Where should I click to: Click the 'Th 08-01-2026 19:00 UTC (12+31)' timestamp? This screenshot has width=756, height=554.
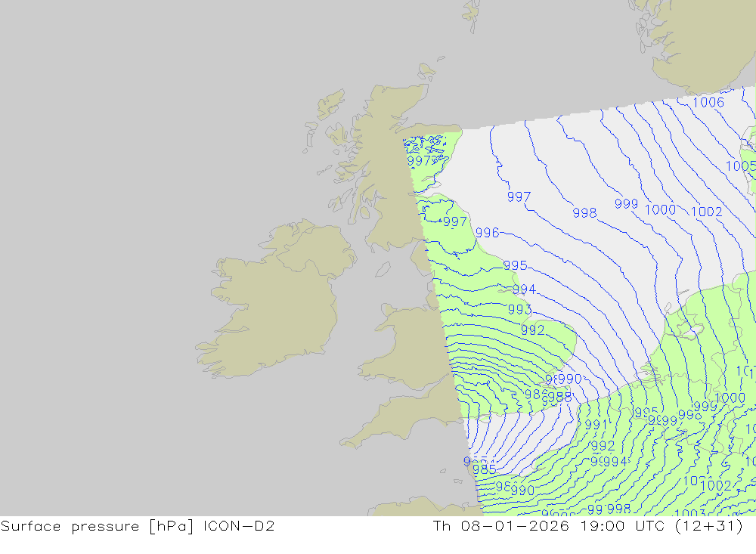[x=588, y=526]
